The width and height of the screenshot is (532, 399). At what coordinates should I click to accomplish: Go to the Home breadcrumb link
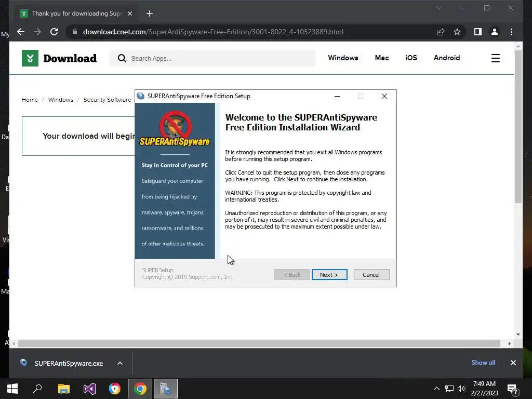point(30,100)
